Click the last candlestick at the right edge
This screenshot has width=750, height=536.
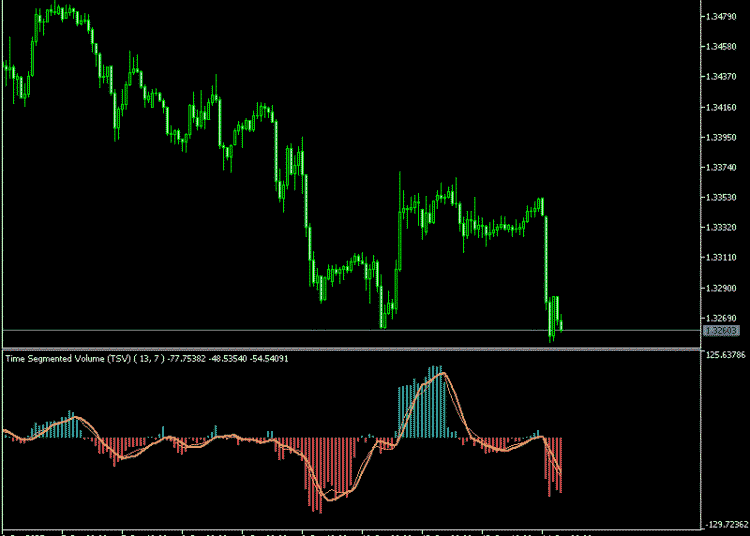click(560, 321)
